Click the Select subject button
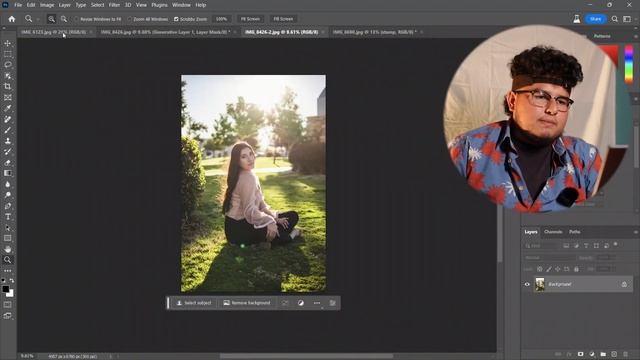The width and height of the screenshot is (640, 360). tap(194, 303)
